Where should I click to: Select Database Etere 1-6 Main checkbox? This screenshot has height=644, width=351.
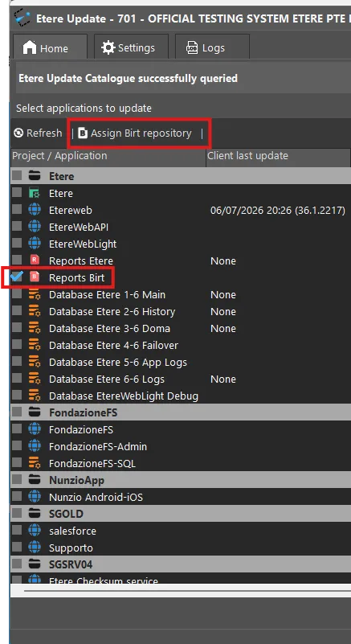click(17, 294)
